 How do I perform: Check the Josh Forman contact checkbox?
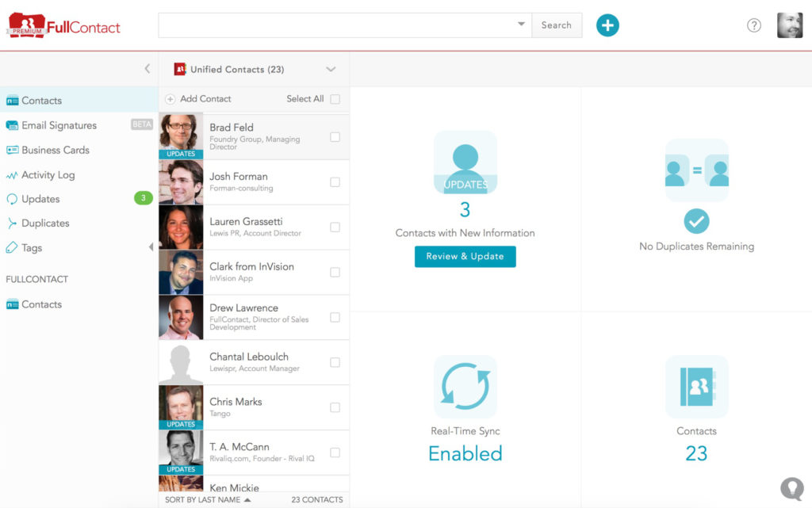[335, 182]
